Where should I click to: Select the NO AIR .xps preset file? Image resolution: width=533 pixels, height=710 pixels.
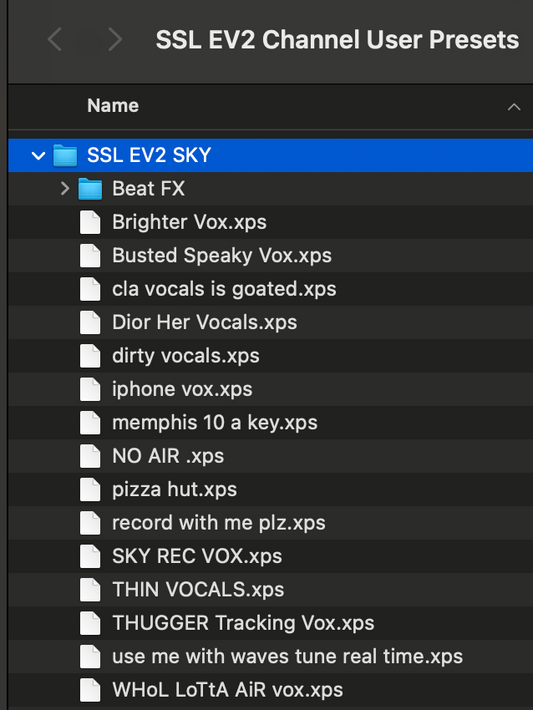pos(270,456)
